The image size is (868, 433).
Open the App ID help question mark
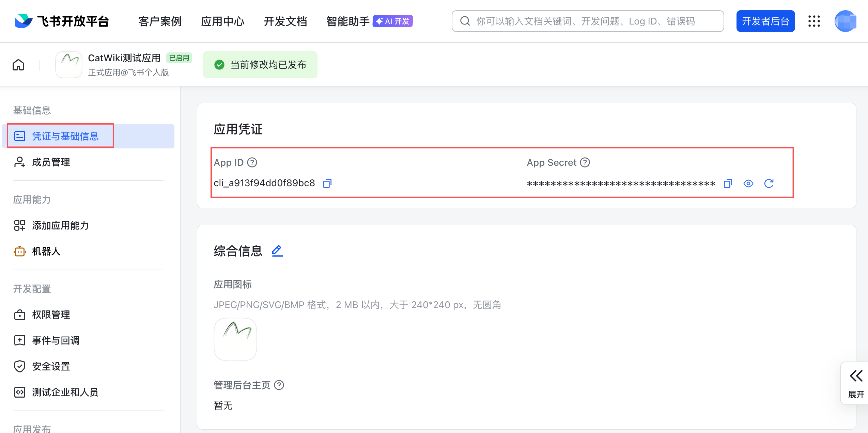coord(252,162)
